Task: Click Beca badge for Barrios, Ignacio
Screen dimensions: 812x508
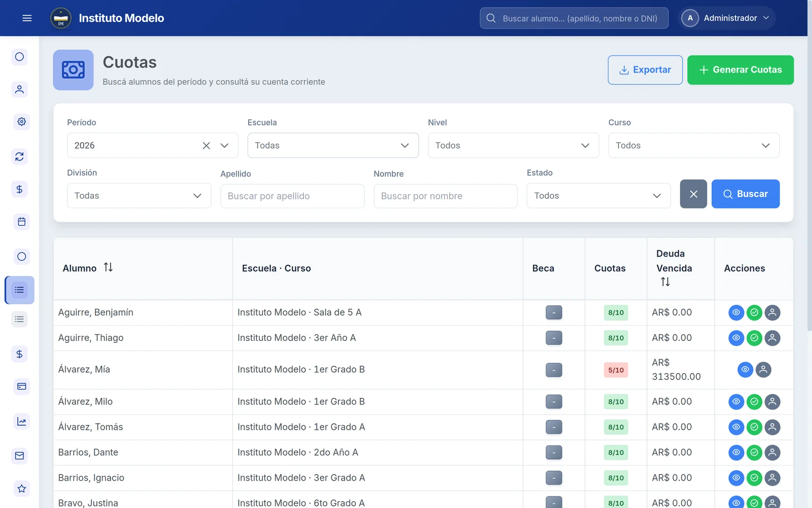Action: click(x=554, y=478)
